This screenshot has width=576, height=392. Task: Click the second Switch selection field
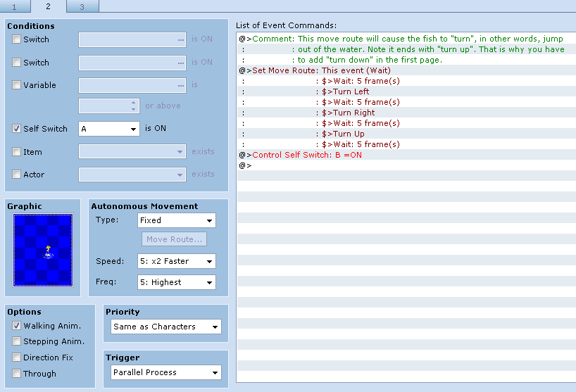click(x=132, y=63)
